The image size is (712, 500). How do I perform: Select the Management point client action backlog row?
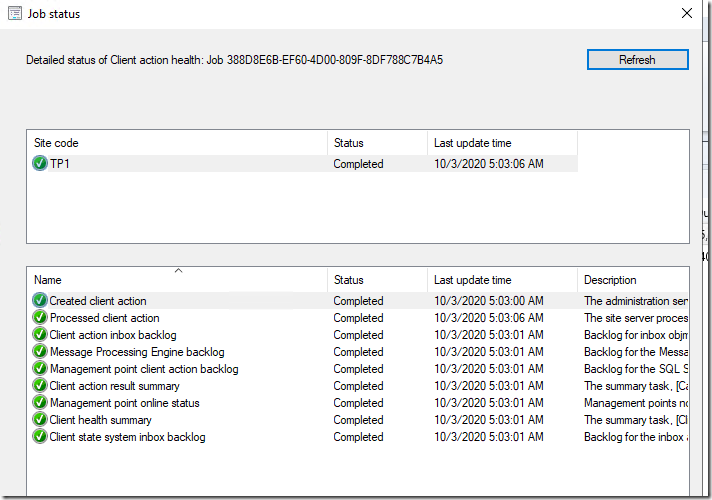pos(144,369)
